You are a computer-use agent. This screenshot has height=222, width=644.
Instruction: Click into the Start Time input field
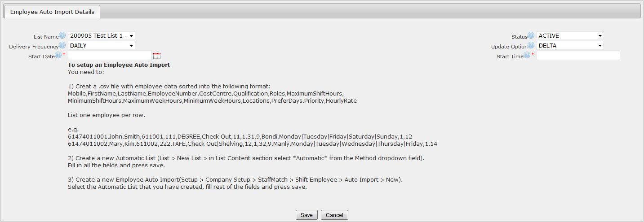[x=578, y=56]
